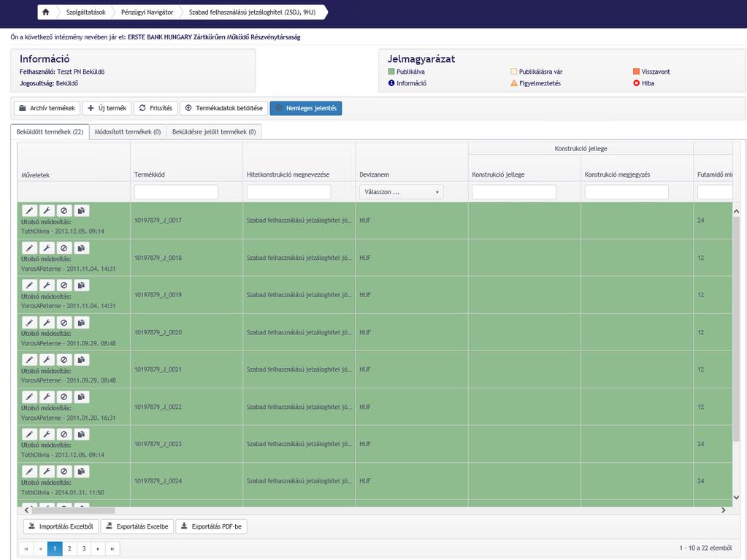Copy product 10197879_J_0023 with copy icon
The width and height of the screenshot is (747, 560).
pos(82,434)
